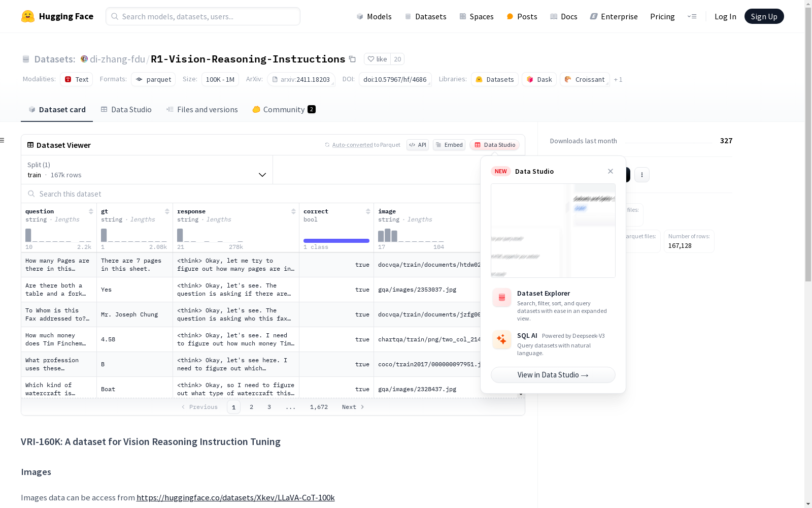
Task: Click the left sidebar table-of-contents icon
Action: tap(3, 140)
